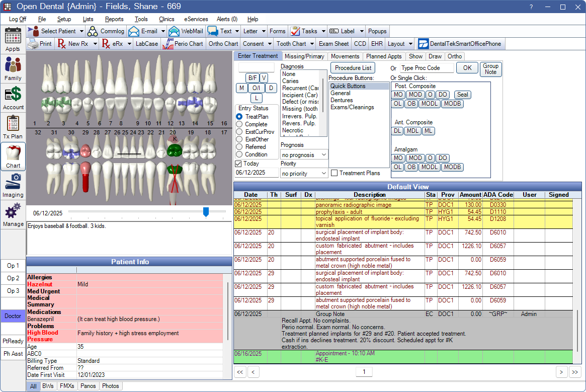Open the Family module
The width and height of the screenshot is (586, 392).
coord(13,68)
